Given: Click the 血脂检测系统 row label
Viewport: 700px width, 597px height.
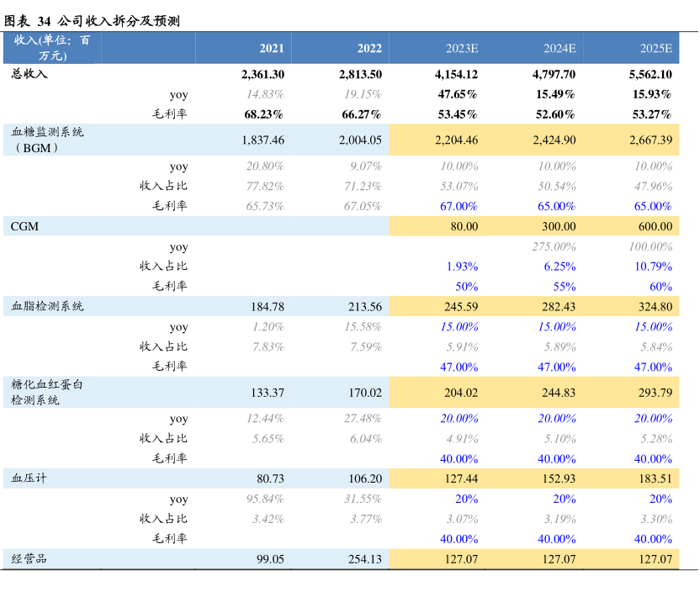Looking at the screenshot, I should [47, 307].
